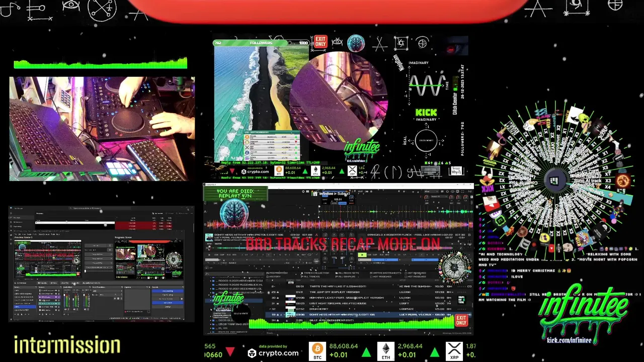Toggle visibility of the purple-highlighted OBS source
The width and height of the screenshot is (644, 362).
[56, 297]
